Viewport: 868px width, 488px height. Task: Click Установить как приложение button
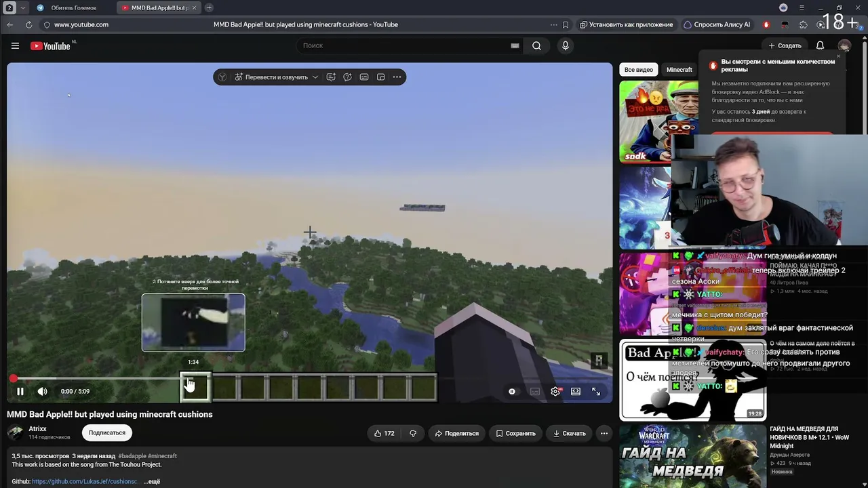point(626,24)
